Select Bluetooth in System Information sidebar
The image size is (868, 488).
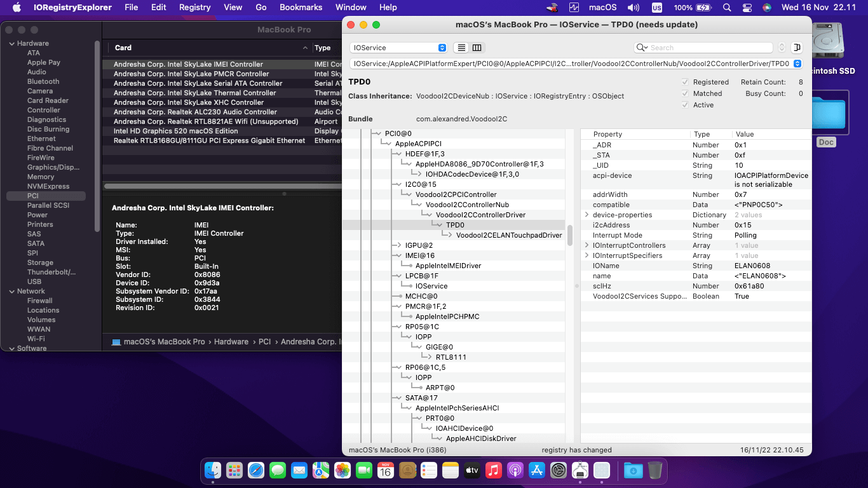[43, 81]
